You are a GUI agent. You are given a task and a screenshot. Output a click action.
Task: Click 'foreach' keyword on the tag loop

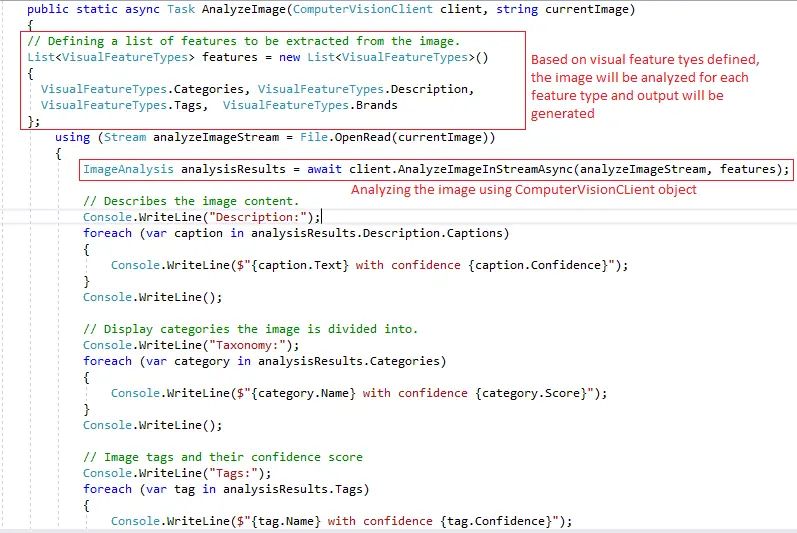[107, 489]
